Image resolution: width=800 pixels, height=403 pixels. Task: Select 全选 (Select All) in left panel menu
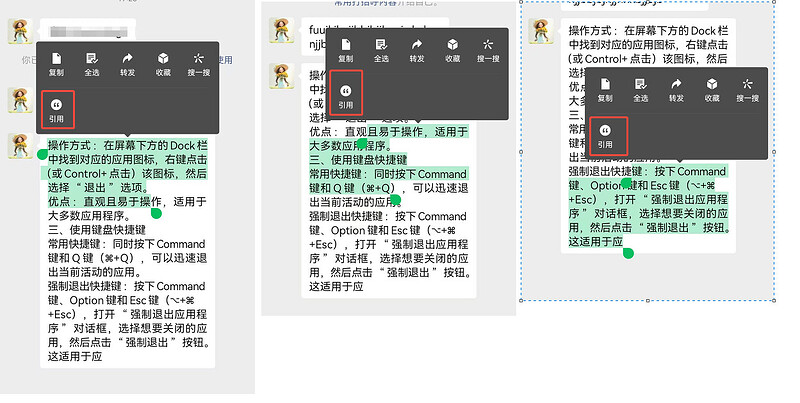click(x=92, y=63)
